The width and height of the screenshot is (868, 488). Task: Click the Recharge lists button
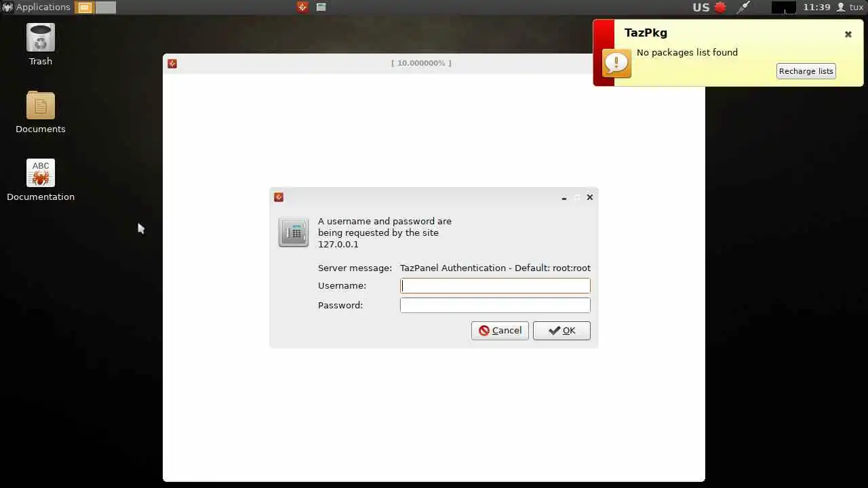click(806, 71)
